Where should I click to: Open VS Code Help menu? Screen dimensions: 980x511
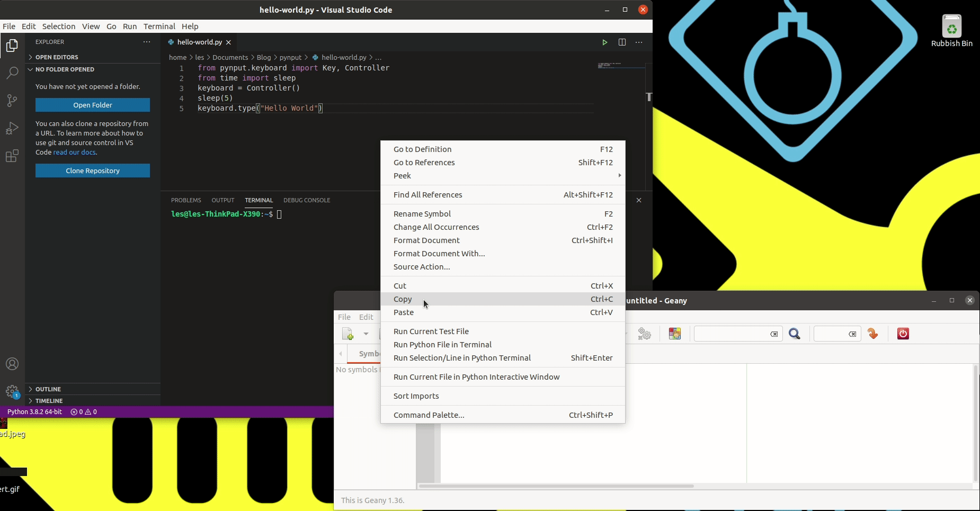pyautogui.click(x=190, y=26)
